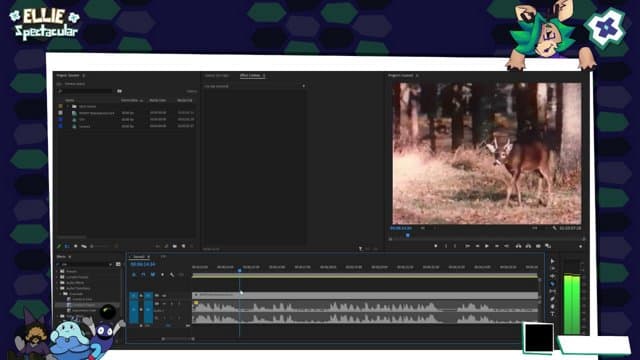Select the Type tool
The width and height of the screenshot is (640, 360).
pyautogui.click(x=552, y=313)
